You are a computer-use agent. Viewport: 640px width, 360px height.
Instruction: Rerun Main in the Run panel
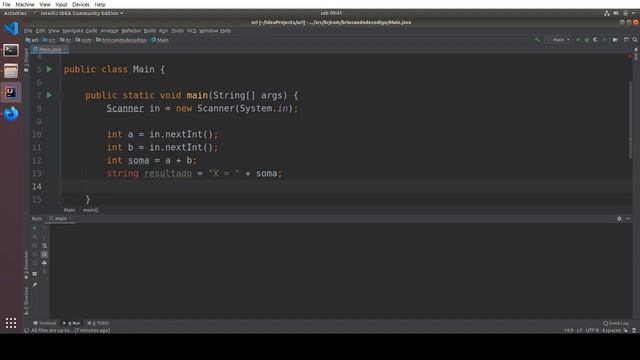pyautogui.click(x=35, y=228)
